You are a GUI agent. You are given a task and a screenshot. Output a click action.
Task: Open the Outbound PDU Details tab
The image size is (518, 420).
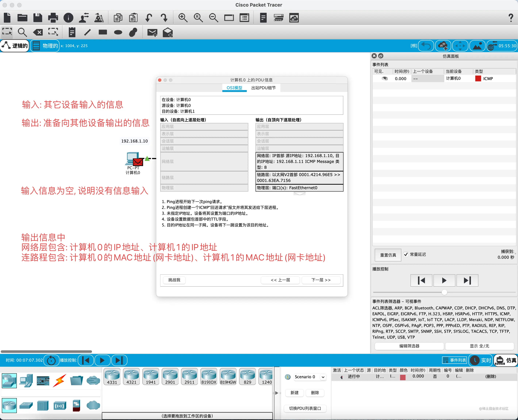263,88
